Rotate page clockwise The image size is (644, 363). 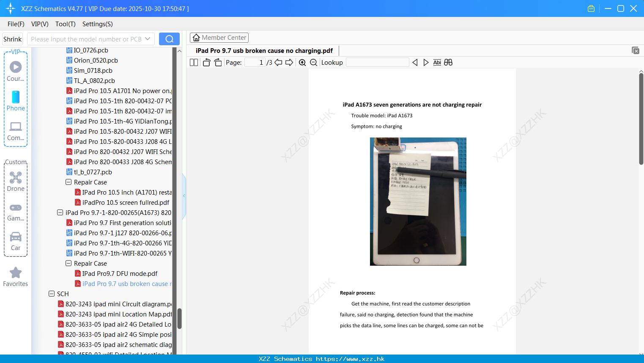click(x=218, y=62)
